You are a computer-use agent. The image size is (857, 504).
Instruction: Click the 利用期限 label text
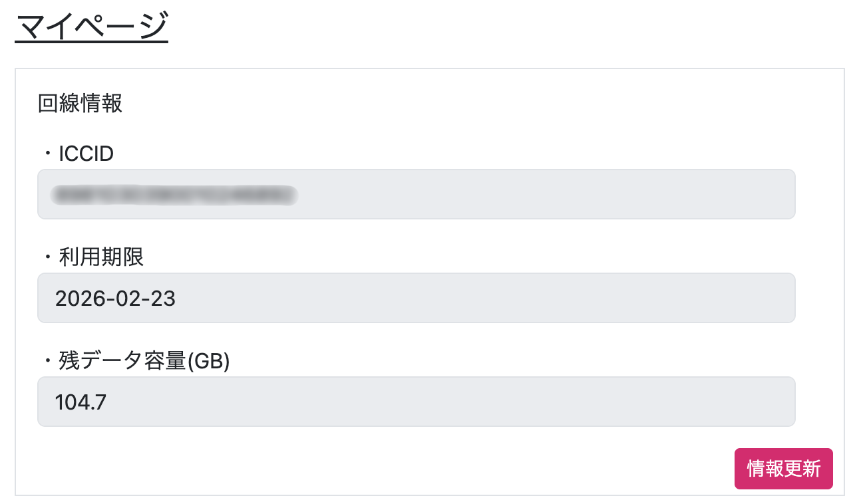[101, 257]
